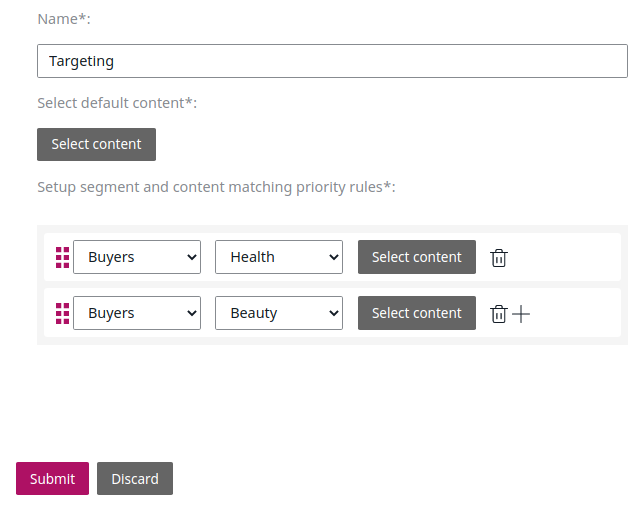Image resolution: width=637 pixels, height=506 pixels.
Task: Delete the Buyers Health rule with trash icon
Action: [499, 257]
